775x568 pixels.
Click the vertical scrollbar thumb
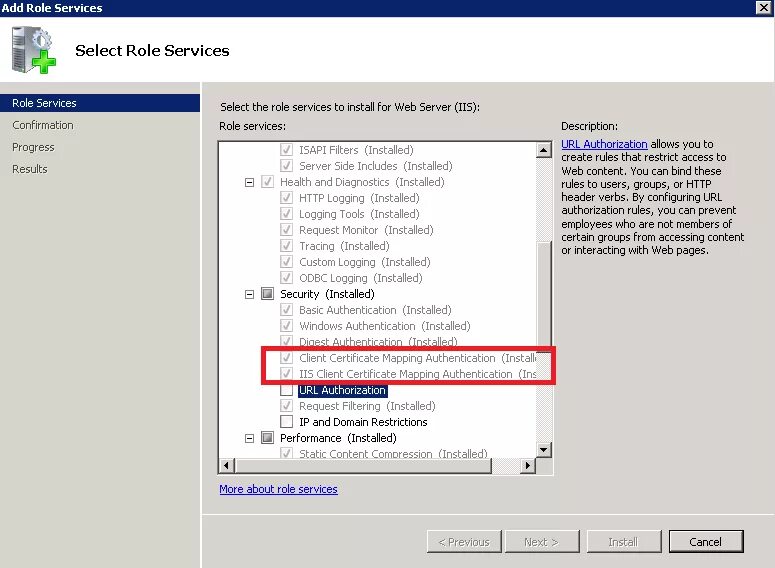(x=544, y=297)
